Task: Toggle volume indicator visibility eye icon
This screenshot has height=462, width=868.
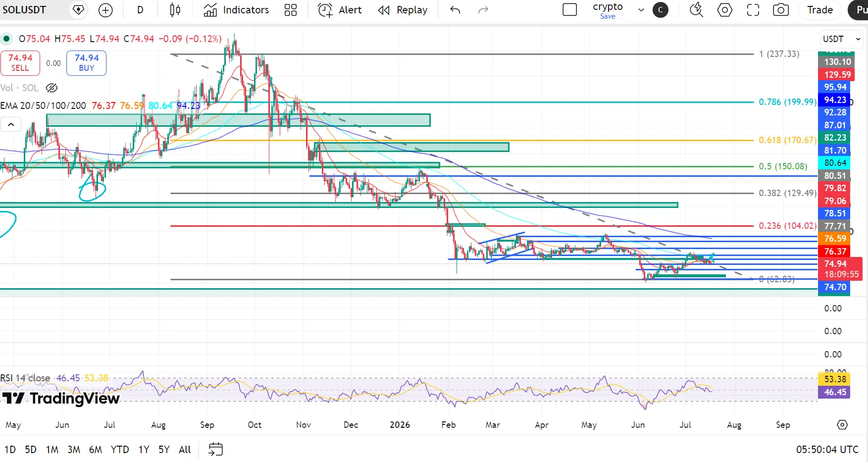Action: [51, 88]
